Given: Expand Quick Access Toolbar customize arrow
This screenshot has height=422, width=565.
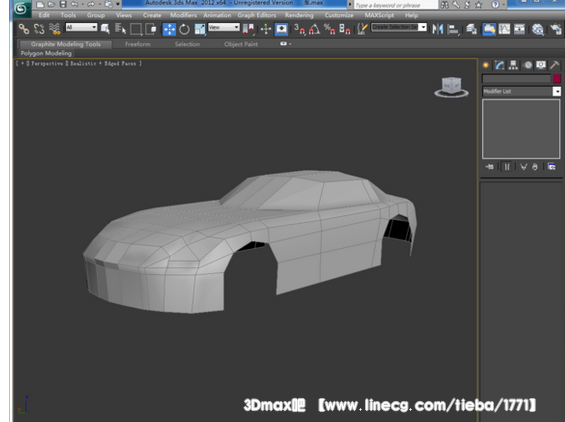Looking at the screenshot, I should point(118,4).
